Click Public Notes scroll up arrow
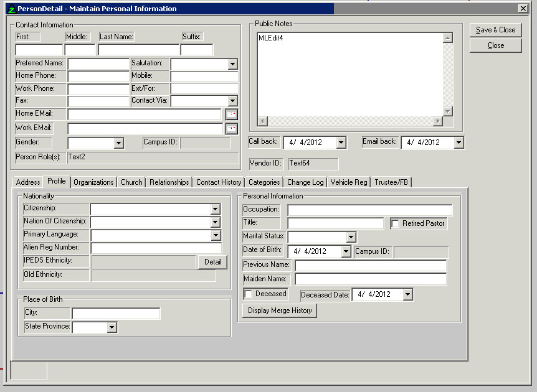537x392 pixels. pos(447,38)
